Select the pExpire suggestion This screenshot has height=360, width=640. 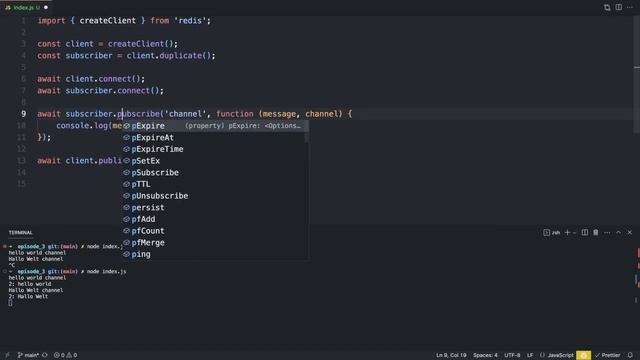pyautogui.click(x=215, y=126)
